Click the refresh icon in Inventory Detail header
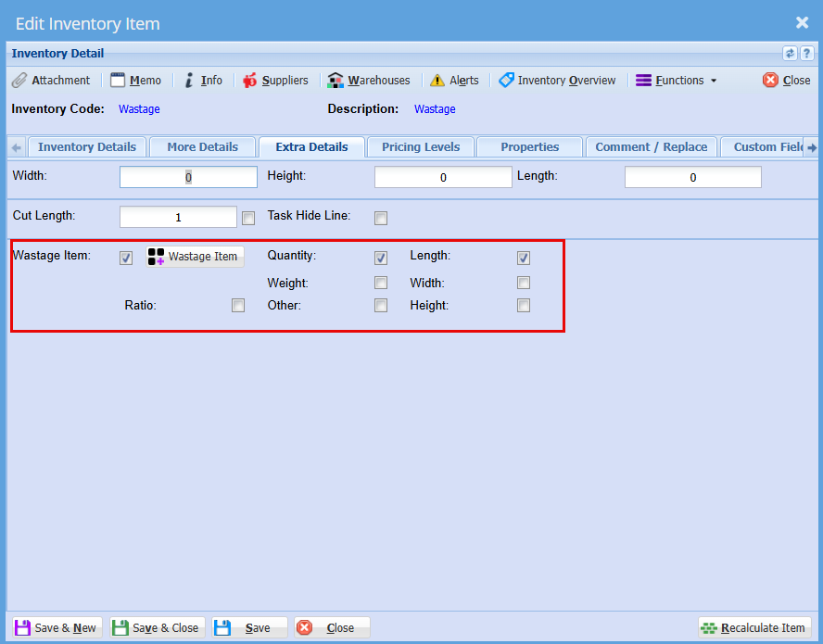Screen dimensions: 823x644 pyautogui.click(x=790, y=54)
